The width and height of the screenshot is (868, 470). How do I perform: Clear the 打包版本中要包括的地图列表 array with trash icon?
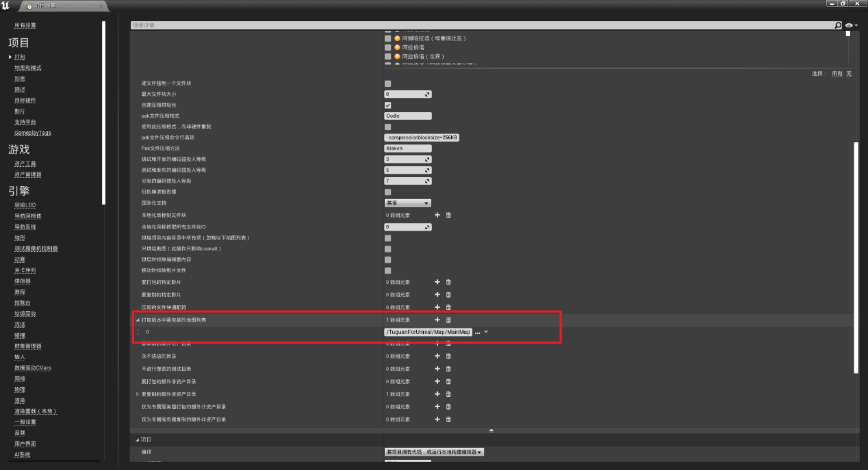coord(448,319)
